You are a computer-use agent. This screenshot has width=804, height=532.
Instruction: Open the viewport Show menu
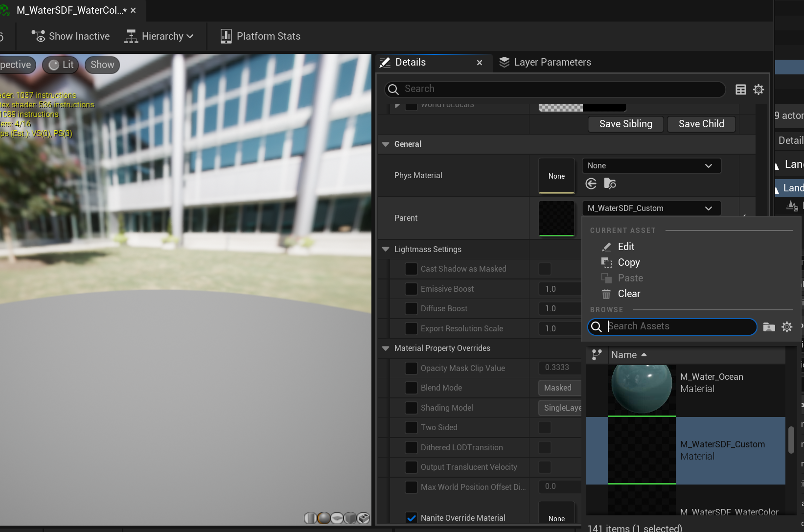102,65
